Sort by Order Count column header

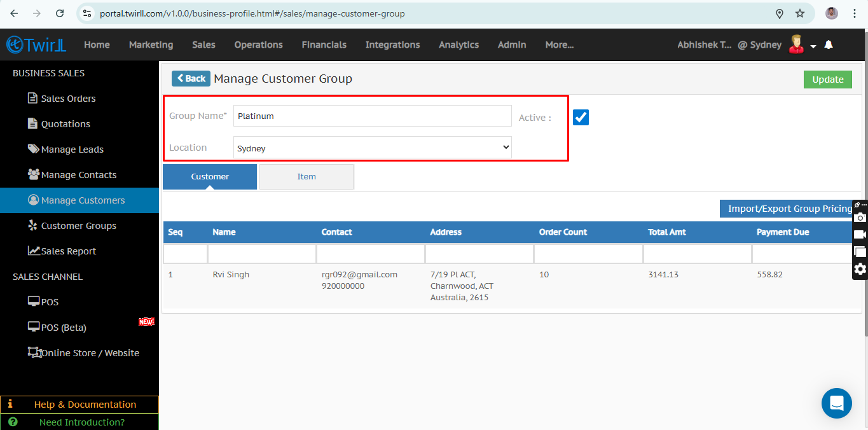563,232
